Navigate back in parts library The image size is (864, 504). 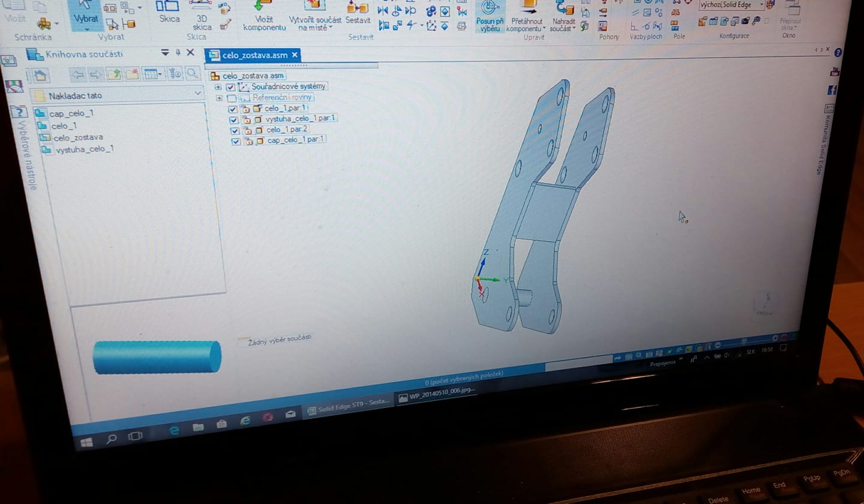point(77,74)
